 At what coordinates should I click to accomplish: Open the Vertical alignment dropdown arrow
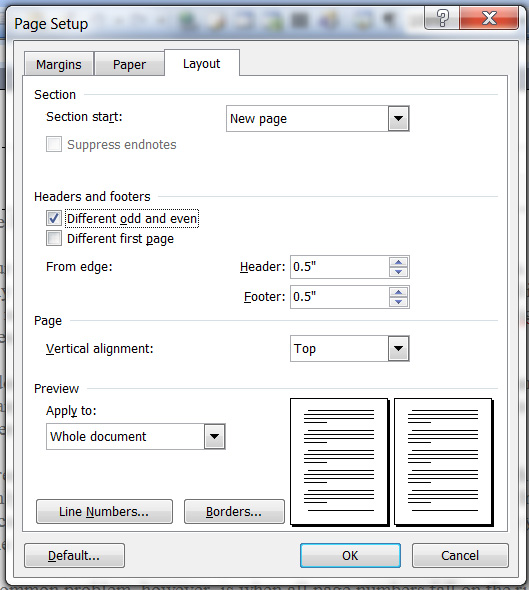[x=398, y=348]
